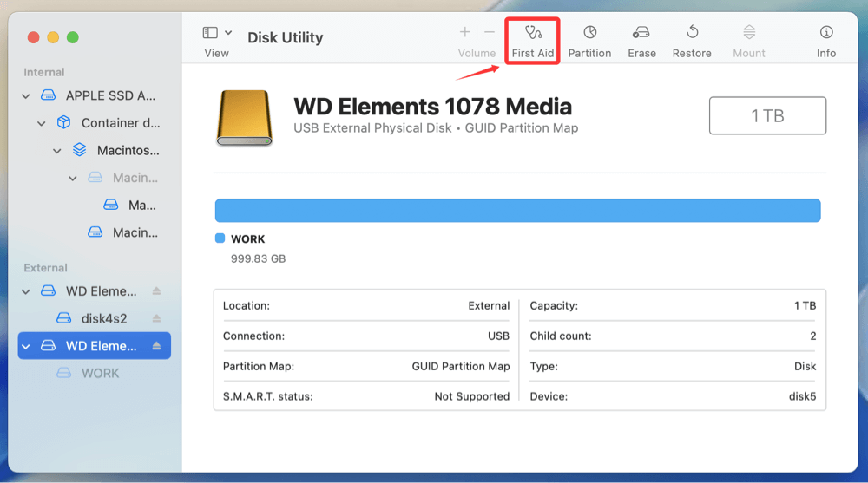
Task: Add a volume with the plus icon
Action: pos(465,32)
